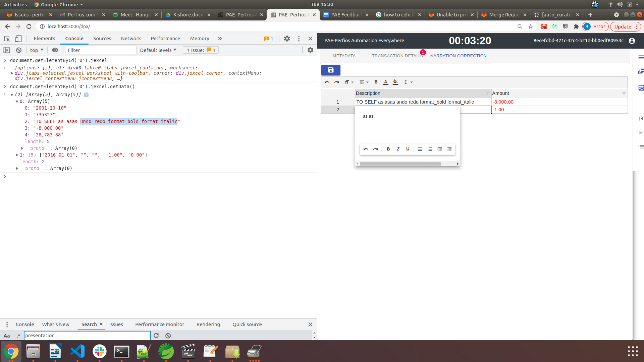
Task: Apply Underline in the popup editor toolbar
Action: (x=408, y=149)
